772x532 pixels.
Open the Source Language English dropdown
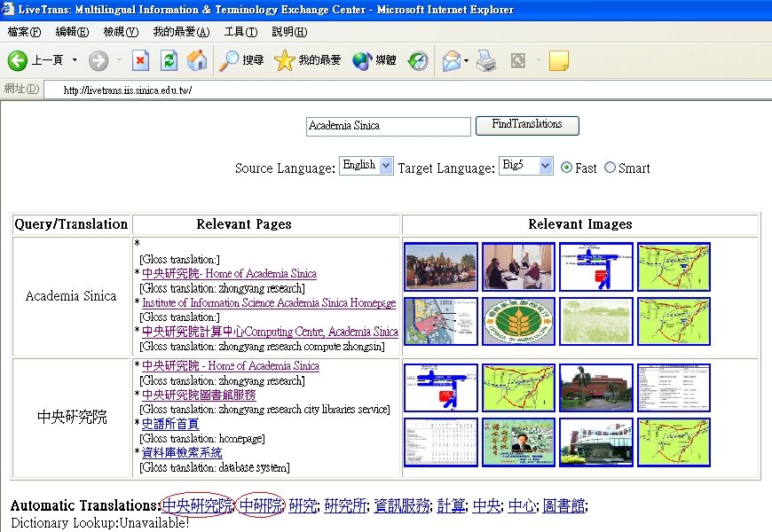point(366,165)
